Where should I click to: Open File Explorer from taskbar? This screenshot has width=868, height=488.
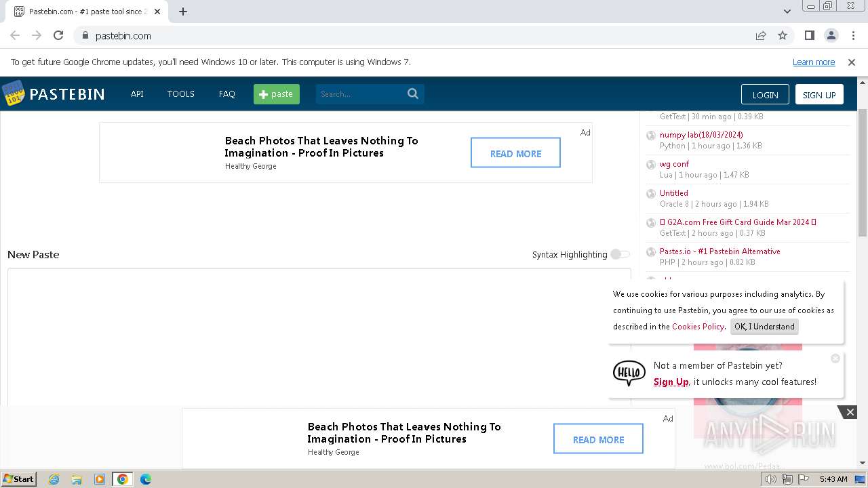pos(77,479)
